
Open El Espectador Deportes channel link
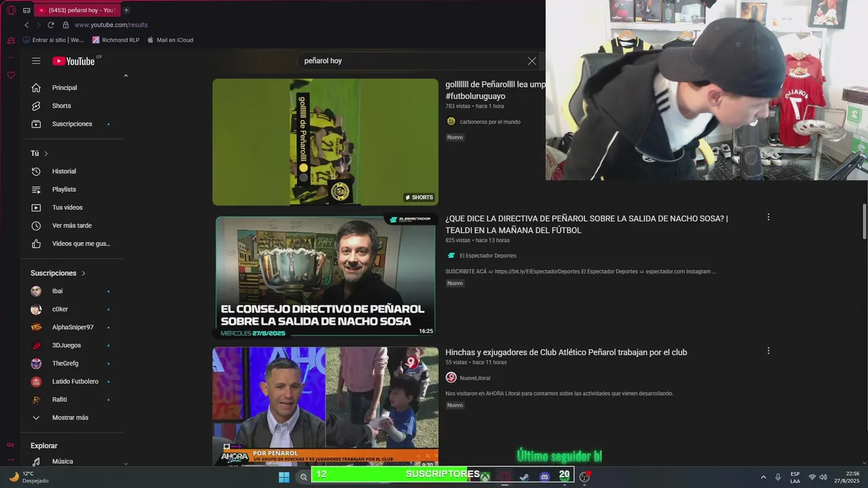click(488, 256)
